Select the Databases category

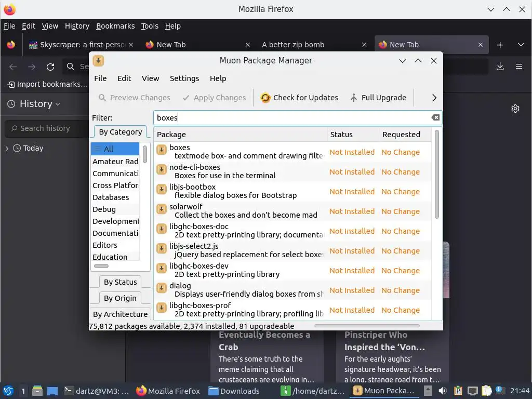coord(115,197)
